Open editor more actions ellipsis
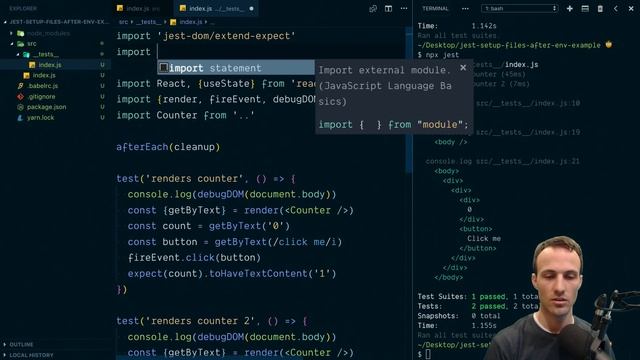The width and height of the screenshot is (640, 360). coord(404,9)
